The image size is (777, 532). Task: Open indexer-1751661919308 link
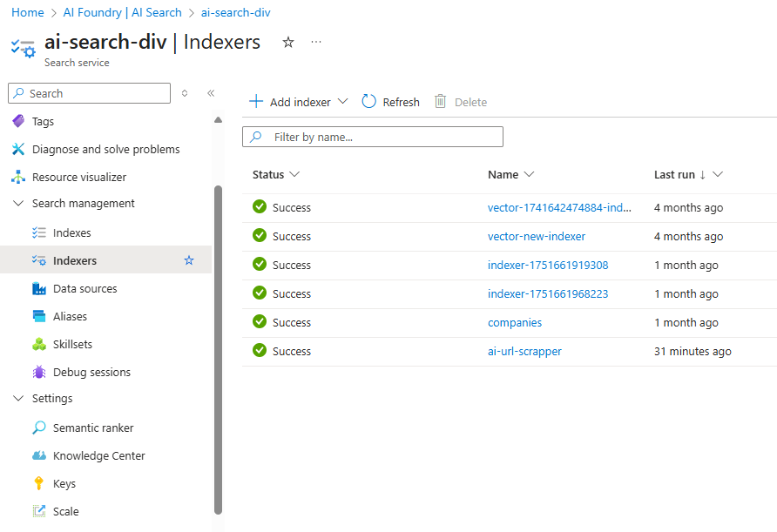click(548, 265)
